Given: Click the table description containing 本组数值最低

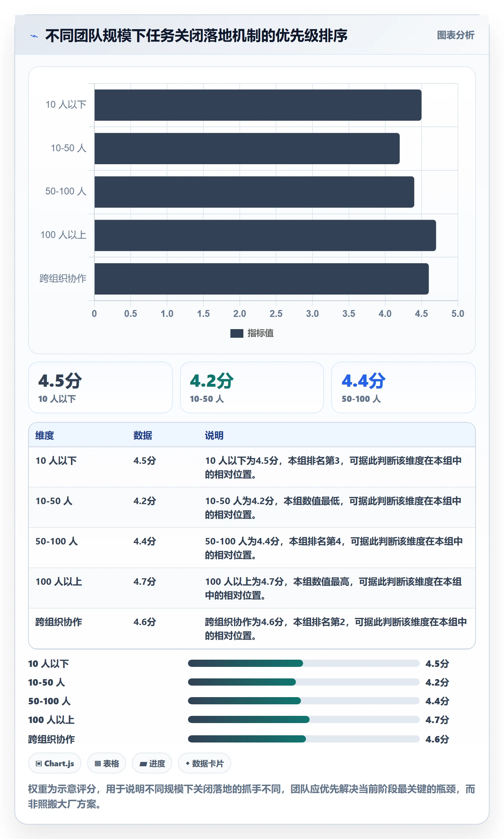Looking at the screenshot, I should [x=333, y=508].
